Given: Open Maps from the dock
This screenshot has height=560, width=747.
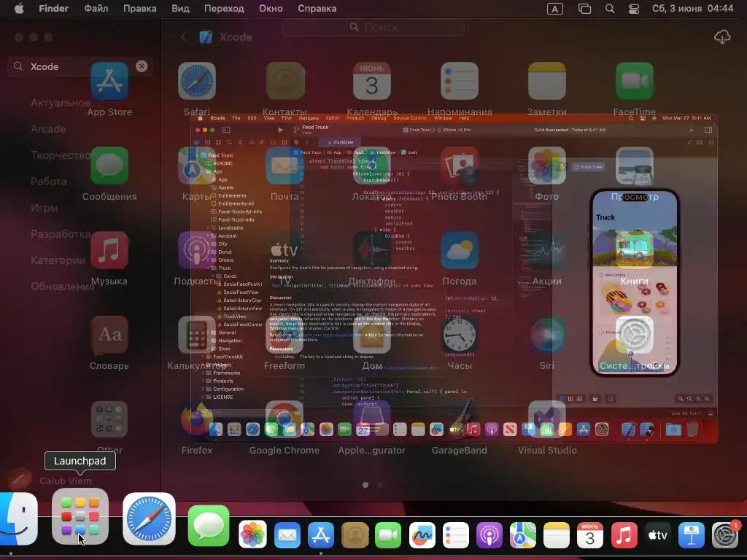Looking at the screenshot, I should (522, 534).
